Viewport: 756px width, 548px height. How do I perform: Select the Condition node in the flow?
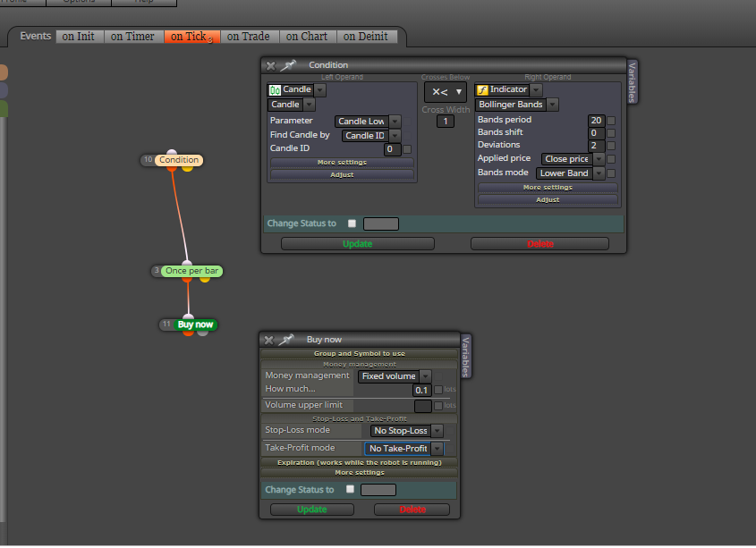(179, 160)
